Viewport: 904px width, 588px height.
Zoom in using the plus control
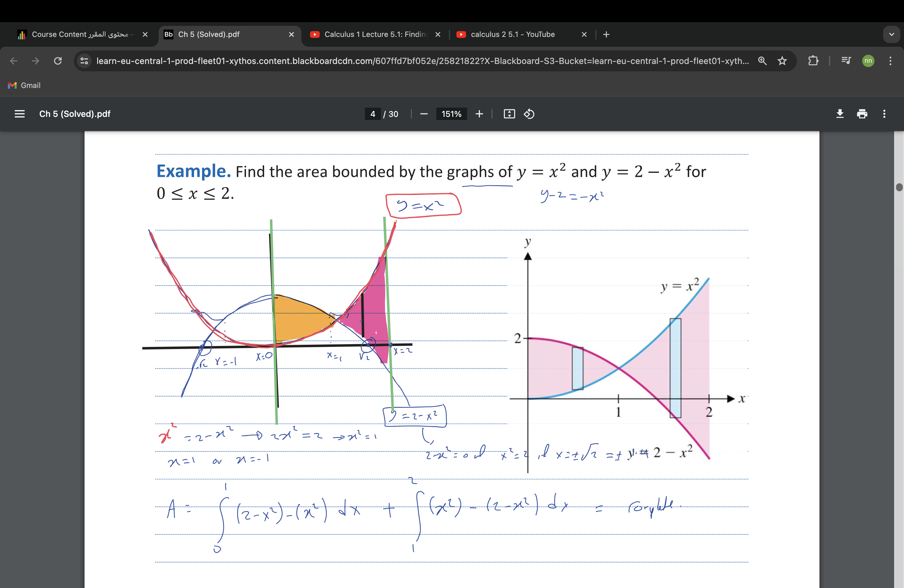point(479,114)
